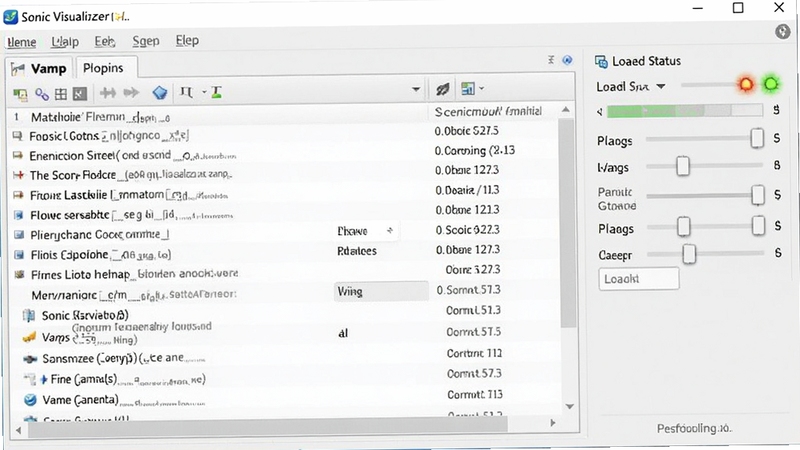Click the dark leaf toolbar icon
The height and width of the screenshot is (450, 800).
pyautogui.click(x=442, y=89)
